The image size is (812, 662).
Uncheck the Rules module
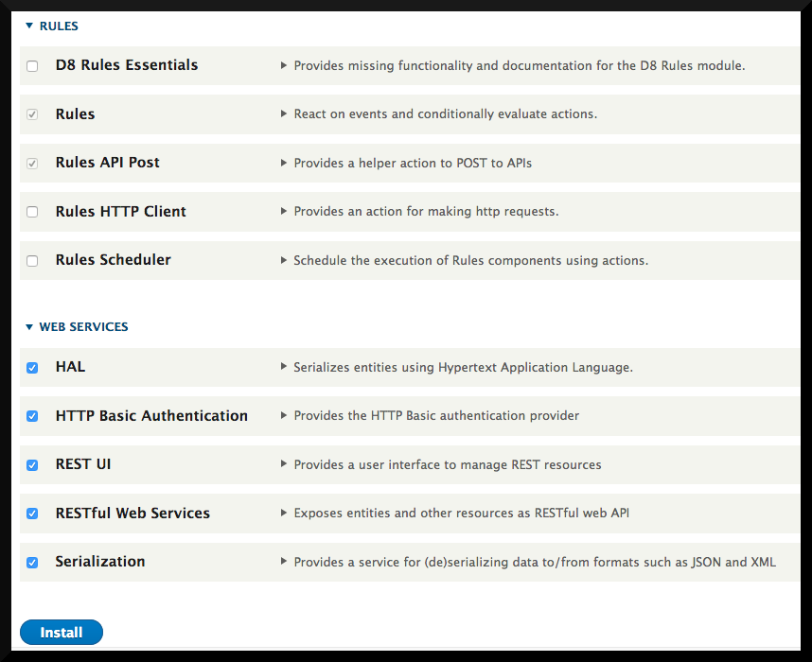[x=31, y=114]
